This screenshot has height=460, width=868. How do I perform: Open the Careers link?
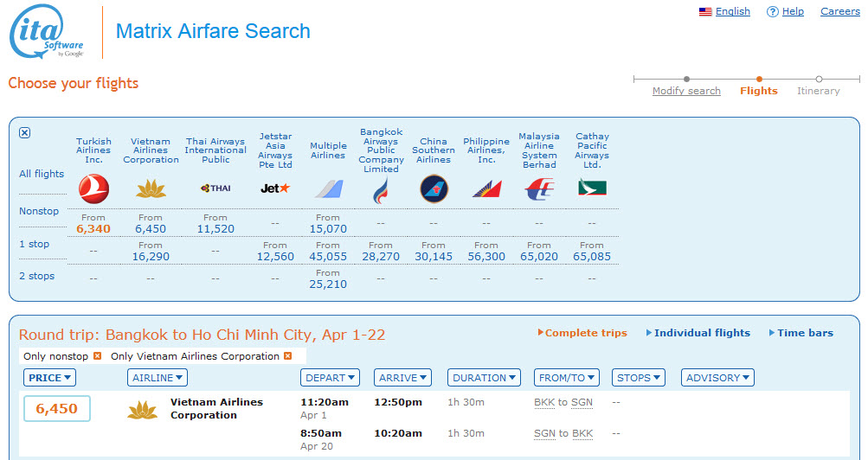pos(839,11)
